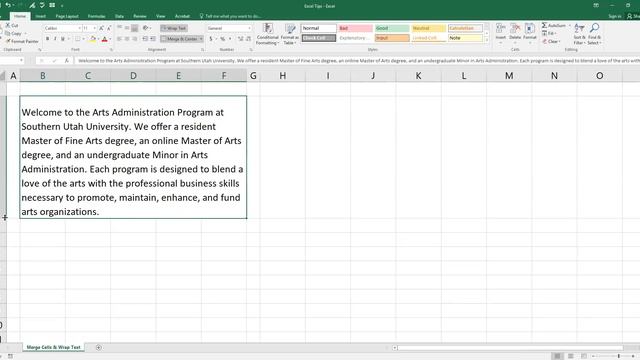
Task: Click the Insert Function fx icon
Action: pos(67,60)
